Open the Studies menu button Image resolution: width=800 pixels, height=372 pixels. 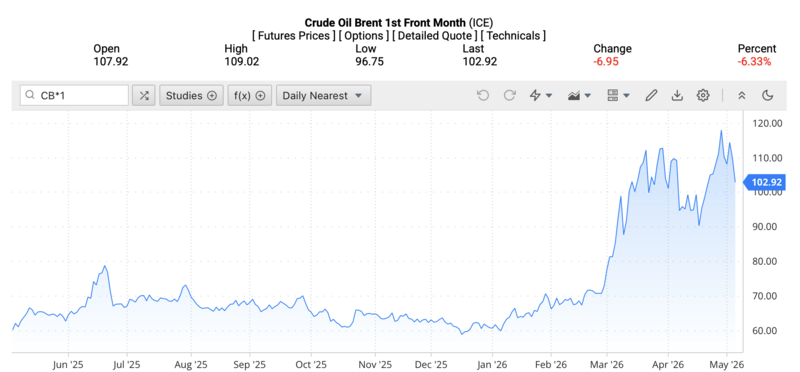(191, 95)
